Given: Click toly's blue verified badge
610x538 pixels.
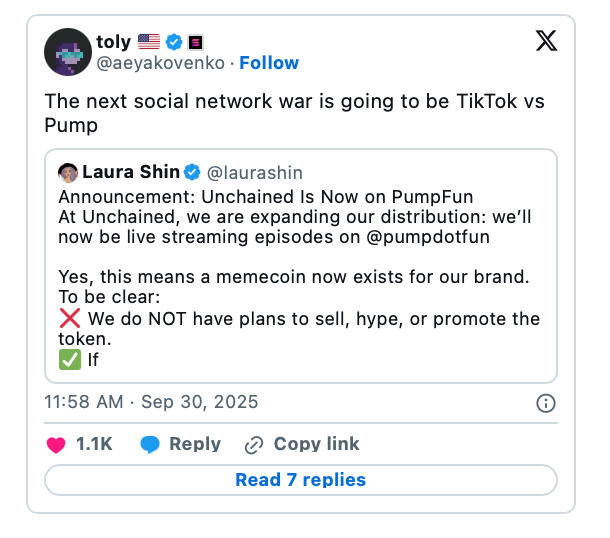Looking at the screenshot, I should 174,42.
